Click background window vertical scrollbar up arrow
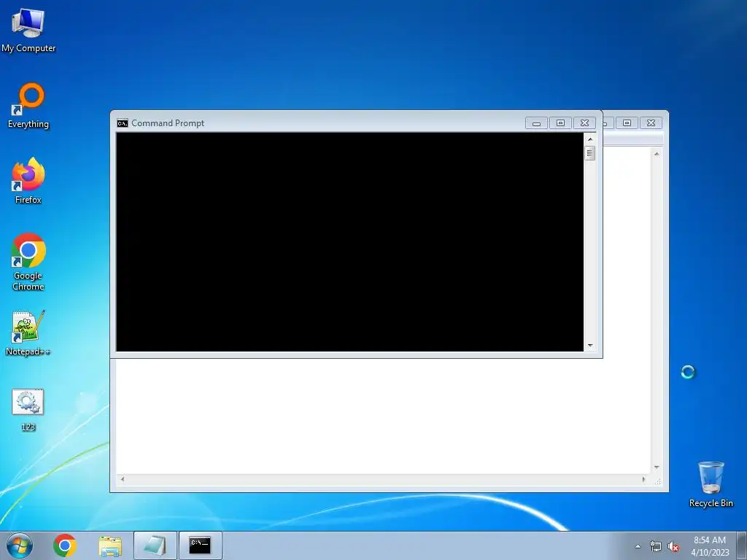Image resolution: width=747 pixels, height=560 pixels. coord(657,154)
